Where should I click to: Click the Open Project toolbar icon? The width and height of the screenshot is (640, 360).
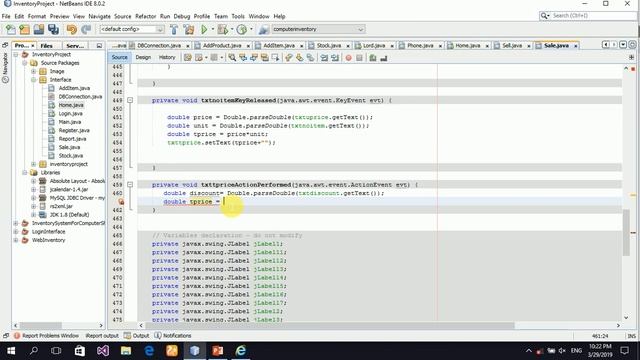(x=39, y=29)
